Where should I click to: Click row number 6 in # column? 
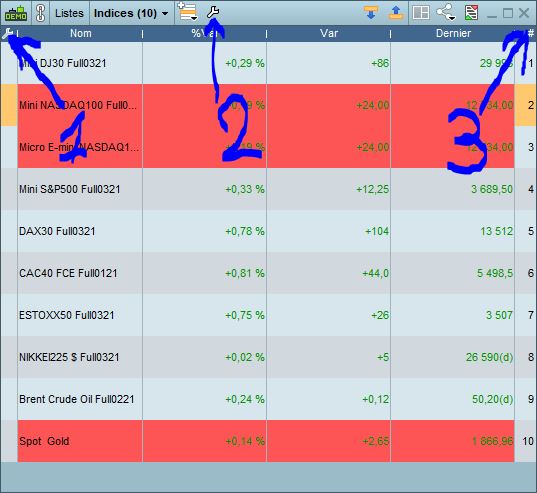point(531,273)
